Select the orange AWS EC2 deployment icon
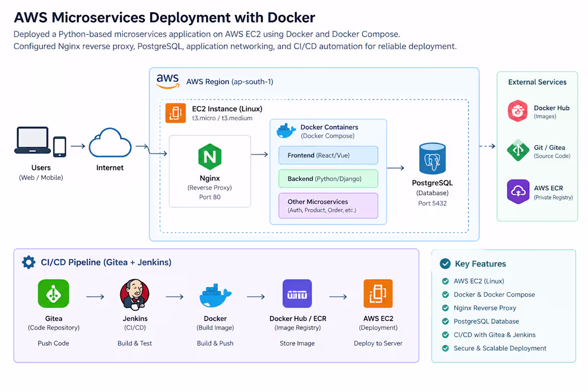The image size is (588, 392). pos(378,294)
